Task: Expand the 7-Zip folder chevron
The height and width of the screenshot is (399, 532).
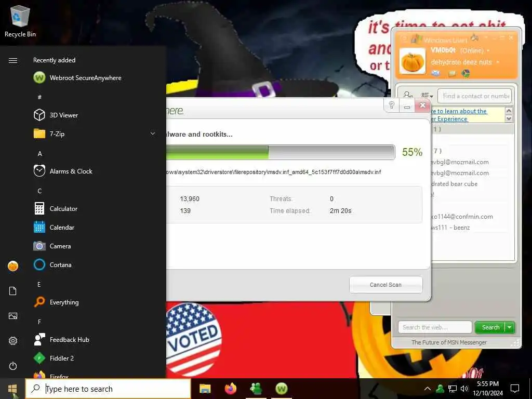Action: 153,134
